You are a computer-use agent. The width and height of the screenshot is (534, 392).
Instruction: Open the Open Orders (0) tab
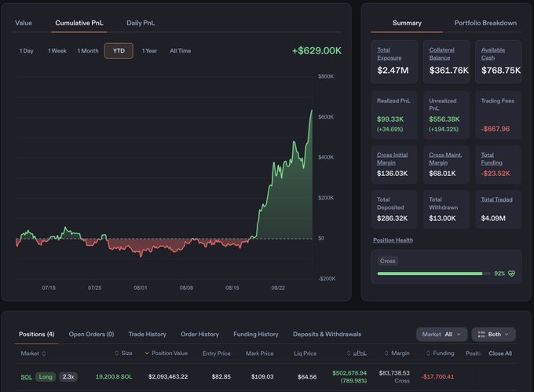(x=91, y=334)
